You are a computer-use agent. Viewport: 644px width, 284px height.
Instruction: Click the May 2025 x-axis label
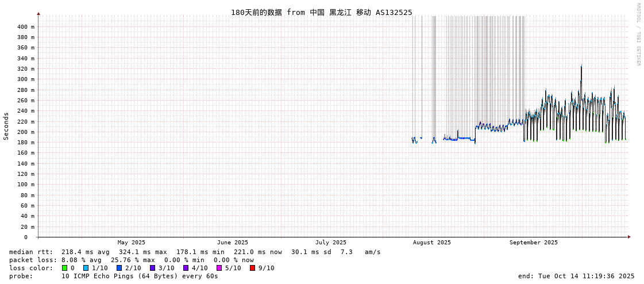coord(132,243)
